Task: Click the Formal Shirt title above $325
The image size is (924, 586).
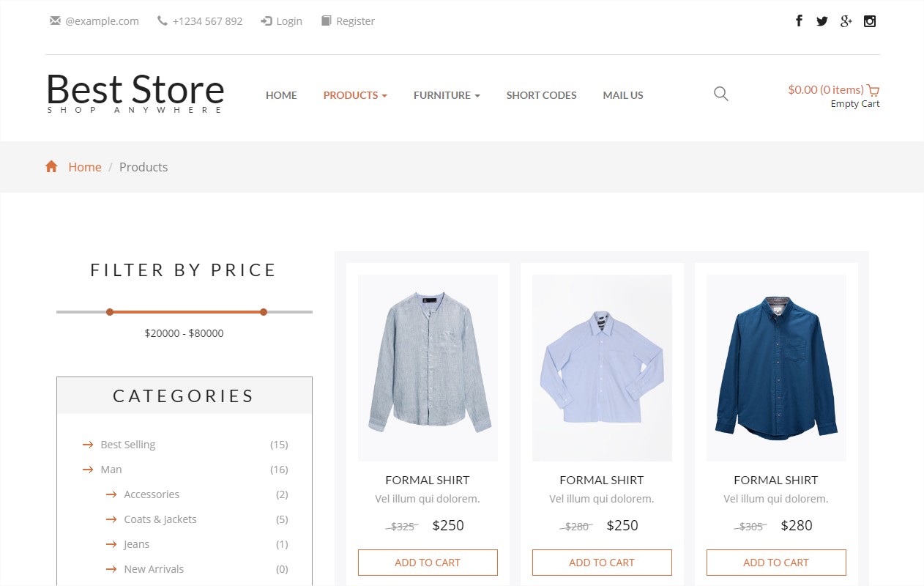Action: [x=428, y=480]
